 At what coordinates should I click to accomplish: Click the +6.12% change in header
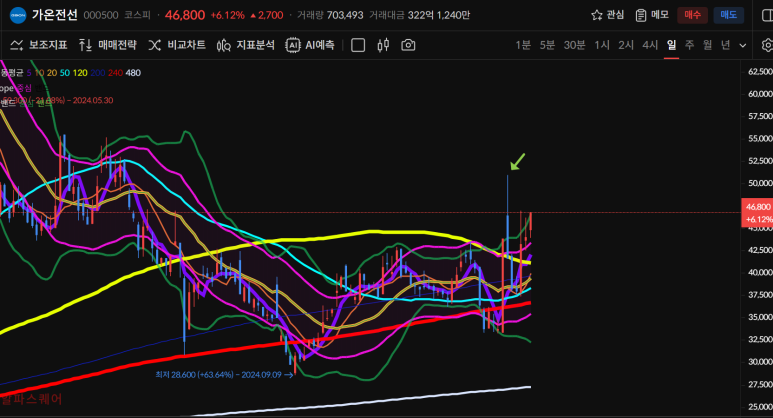tap(227, 15)
